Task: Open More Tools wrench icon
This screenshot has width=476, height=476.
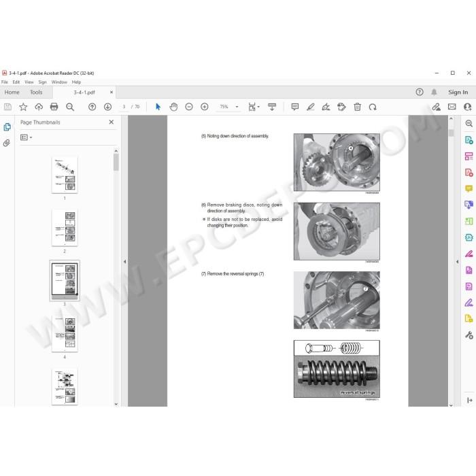Action: [x=469, y=335]
